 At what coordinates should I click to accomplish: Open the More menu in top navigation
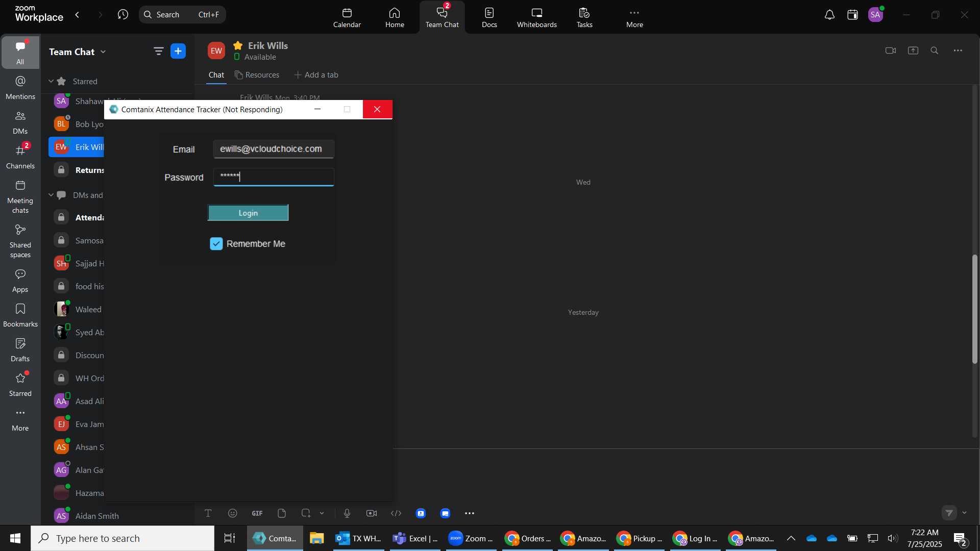pos(634,18)
